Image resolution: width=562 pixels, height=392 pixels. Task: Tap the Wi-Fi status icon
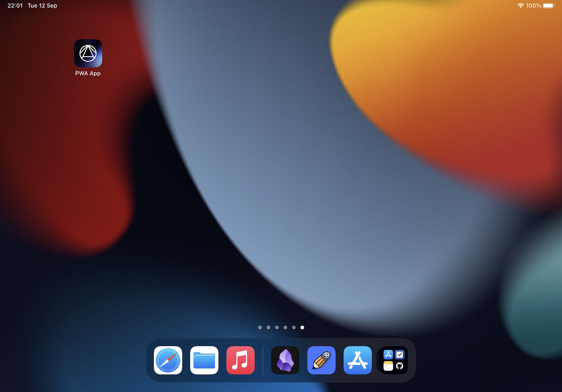(520, 6)
